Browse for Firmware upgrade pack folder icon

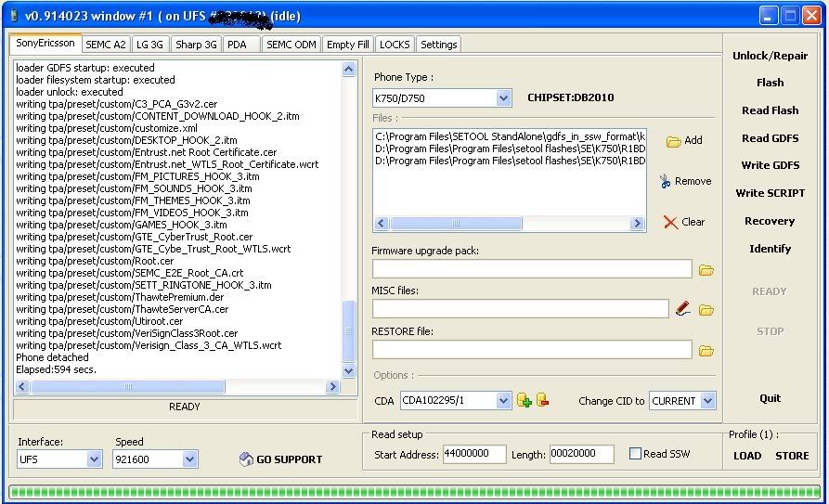click(706, 270)
